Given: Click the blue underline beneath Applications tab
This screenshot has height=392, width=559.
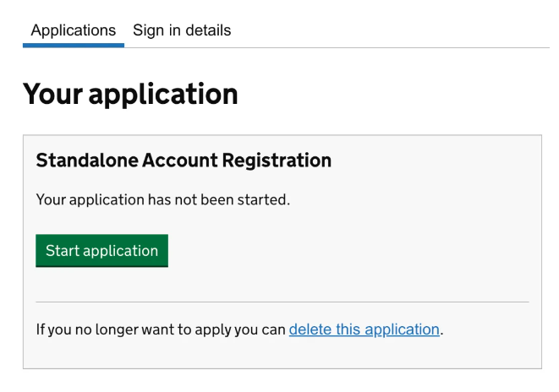Looking at the screenshot, I should click(74, 46).
